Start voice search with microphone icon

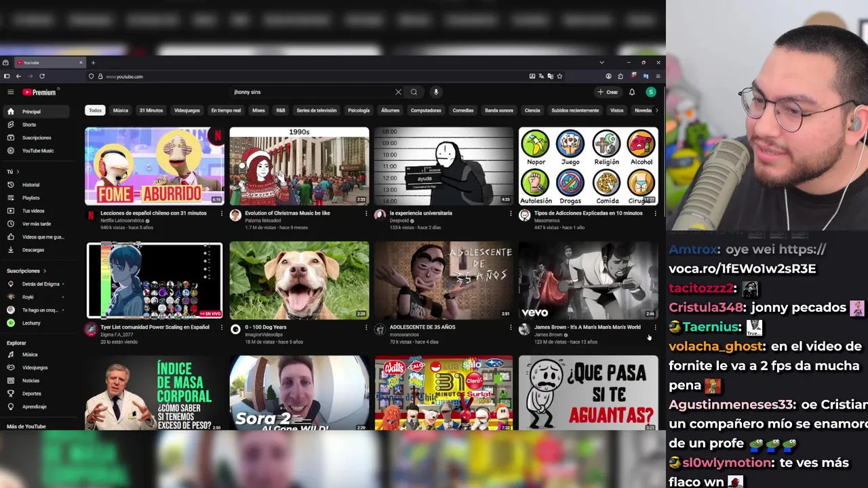(x=436, y=92)
